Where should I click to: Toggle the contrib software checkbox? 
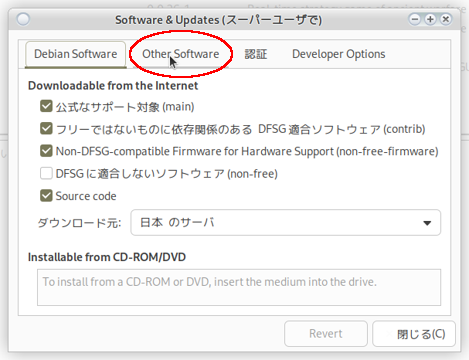click(46, 129)
